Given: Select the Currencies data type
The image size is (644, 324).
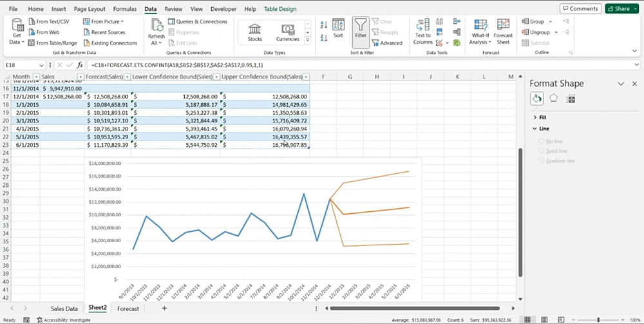Looking at the screenshot, I should pyautogui.click(x=287, y=32).
